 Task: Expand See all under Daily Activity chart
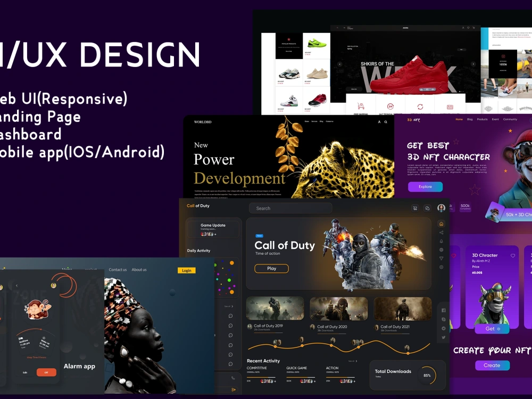click(x=229, y=306)
